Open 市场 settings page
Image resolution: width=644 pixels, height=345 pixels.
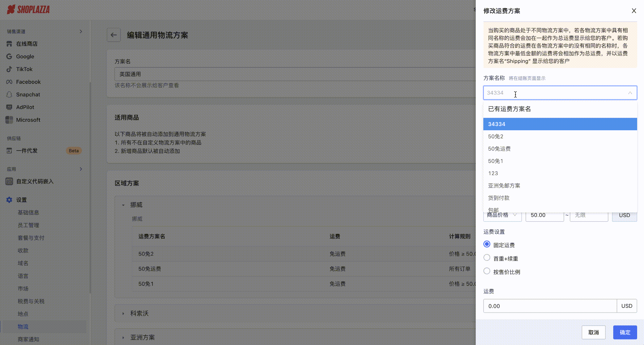(23, 288)
